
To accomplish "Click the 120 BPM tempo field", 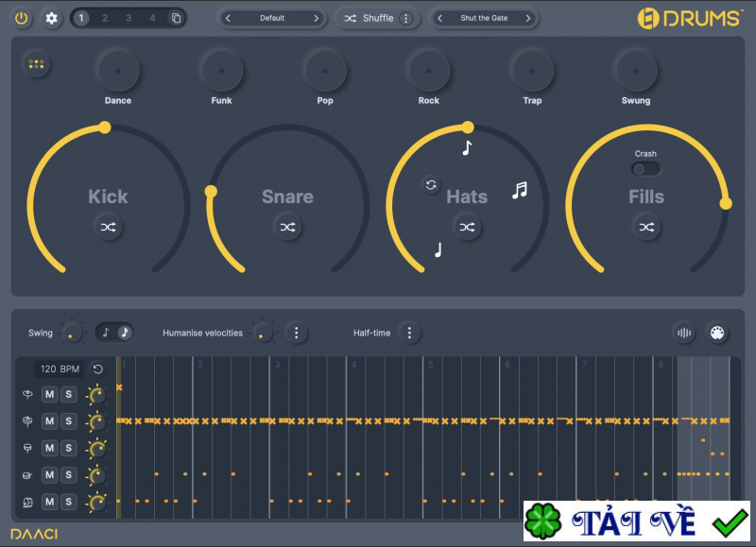I will click(x=61, y=369).
